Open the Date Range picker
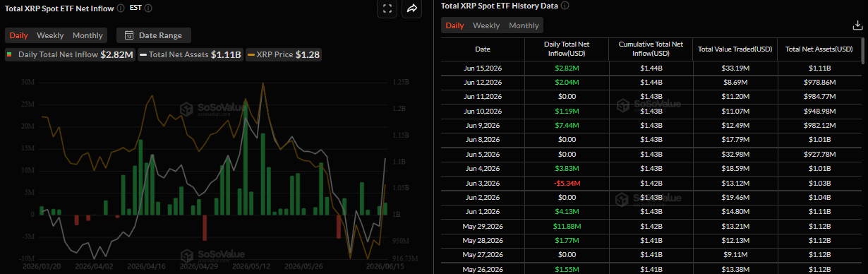 (153, 35)
